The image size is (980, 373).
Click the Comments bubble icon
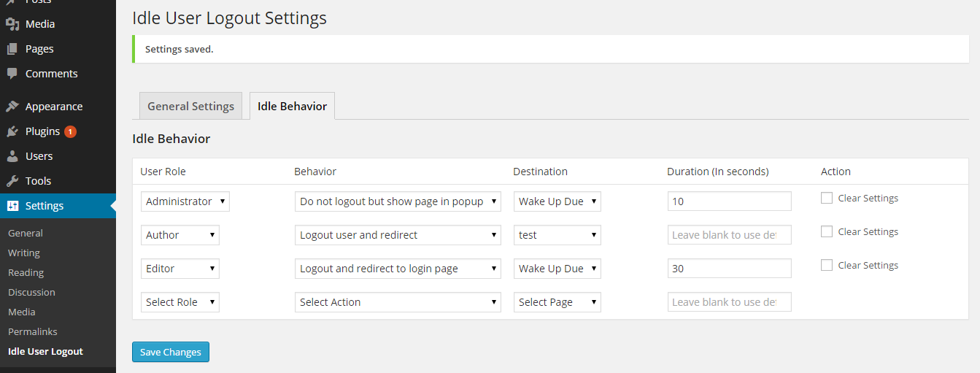12,74
